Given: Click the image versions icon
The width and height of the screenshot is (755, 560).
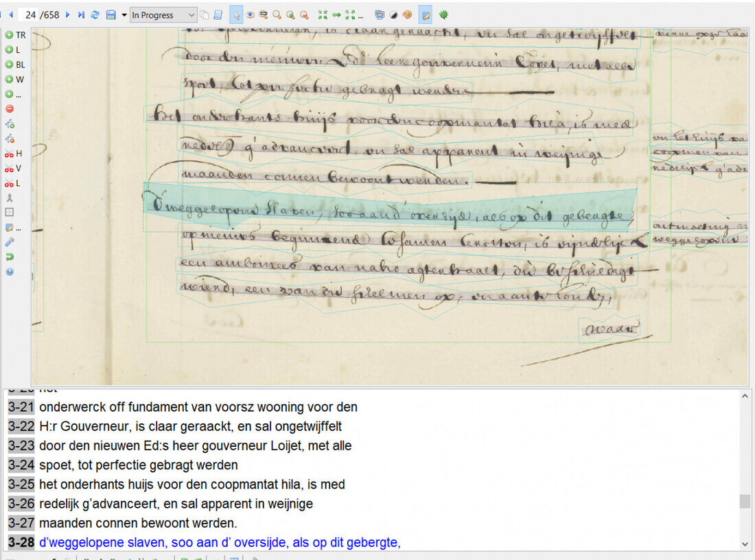Looking at the screenshot, I should (x=380, y=15).
